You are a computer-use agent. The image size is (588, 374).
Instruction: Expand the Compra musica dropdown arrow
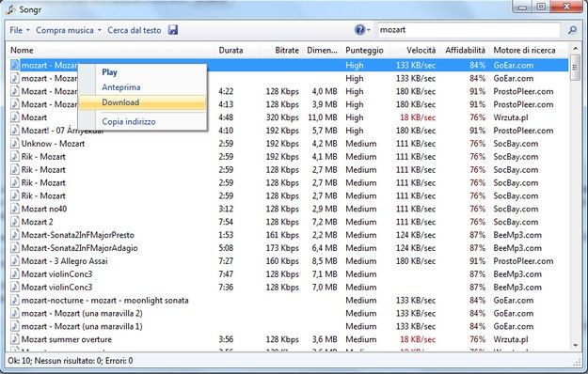(x=100, y=30)
